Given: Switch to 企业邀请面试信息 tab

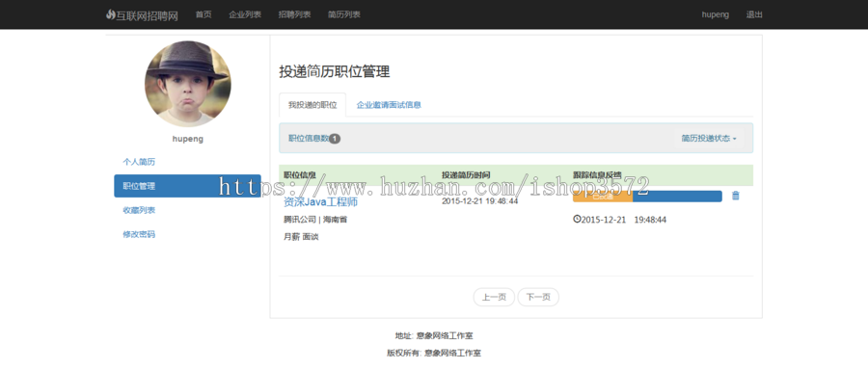Looking at the screenshot, I should pyautogui.click(x=389, y=105).
